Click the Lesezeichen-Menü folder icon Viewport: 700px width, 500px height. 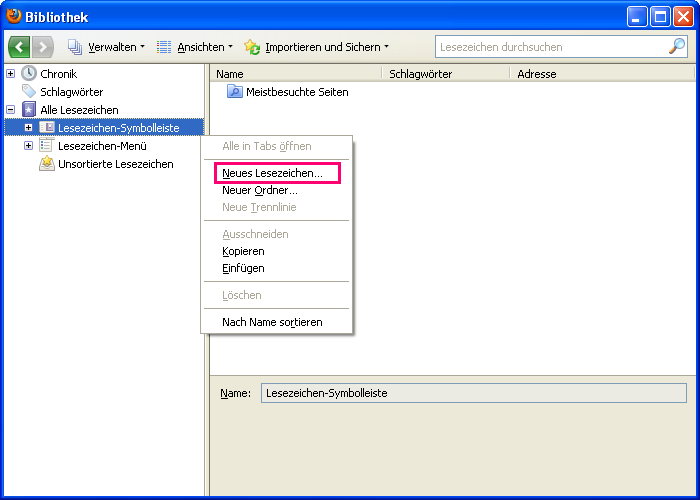(x=47, y=146)
